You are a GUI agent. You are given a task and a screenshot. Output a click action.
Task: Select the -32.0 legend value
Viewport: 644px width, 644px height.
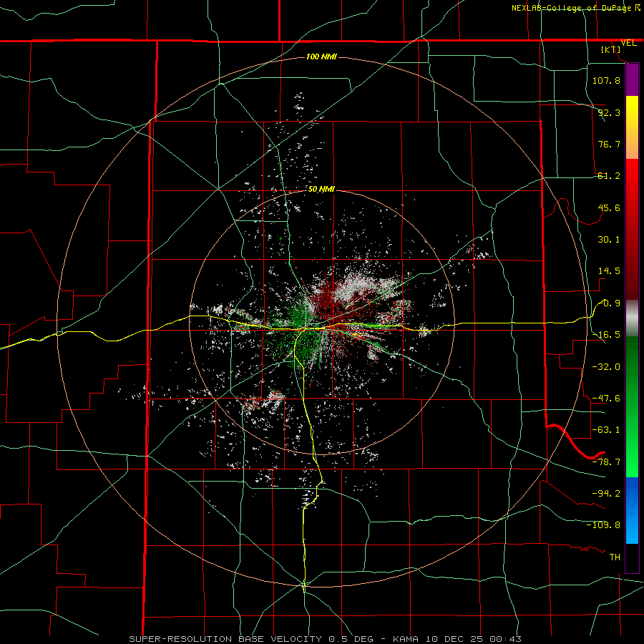606,367
